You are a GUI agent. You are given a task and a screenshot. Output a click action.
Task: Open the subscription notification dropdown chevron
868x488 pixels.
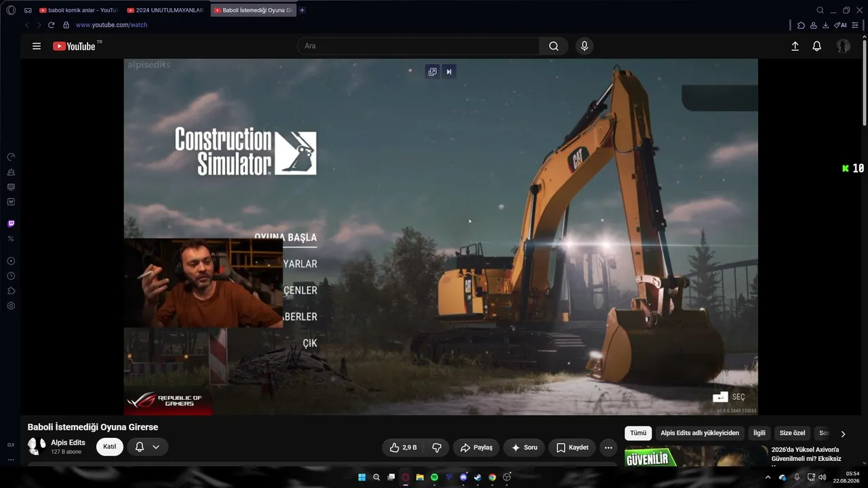[156, 447]
